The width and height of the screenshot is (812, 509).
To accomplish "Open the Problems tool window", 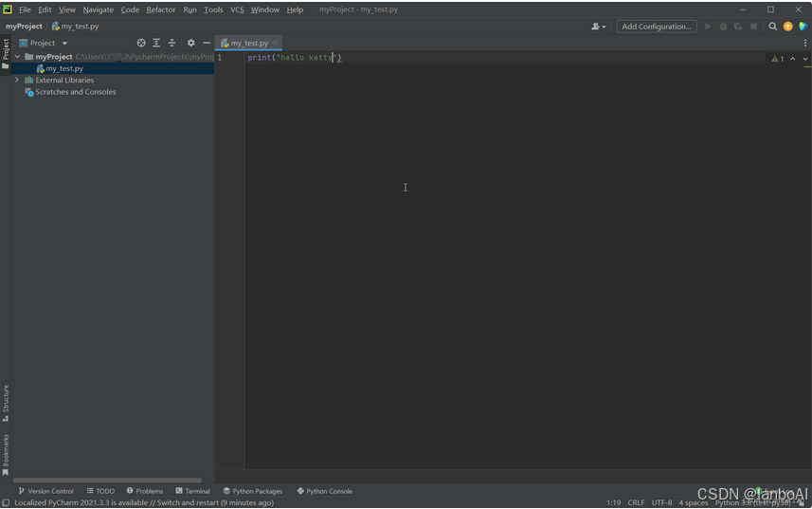I will (144, 491).
